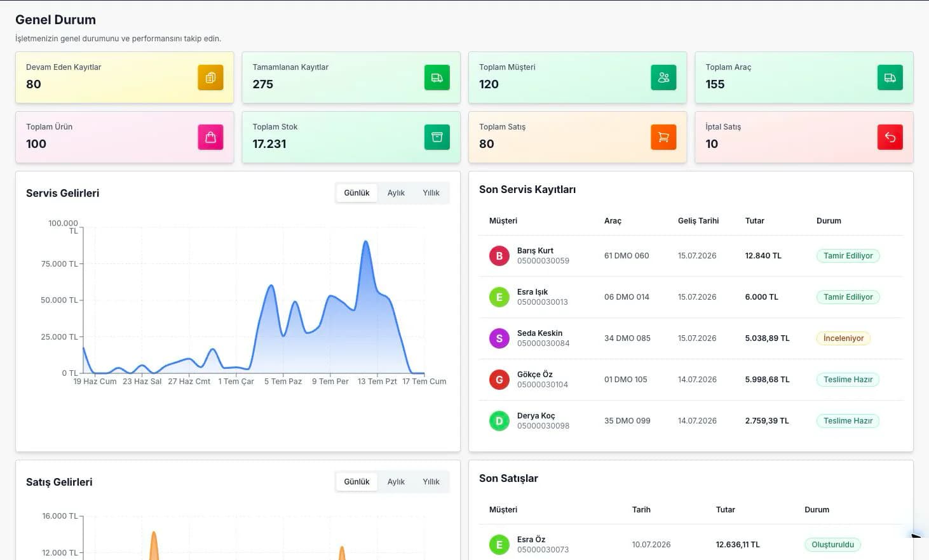Click the Toplam Müşteri users icon

tap(663, 77)
